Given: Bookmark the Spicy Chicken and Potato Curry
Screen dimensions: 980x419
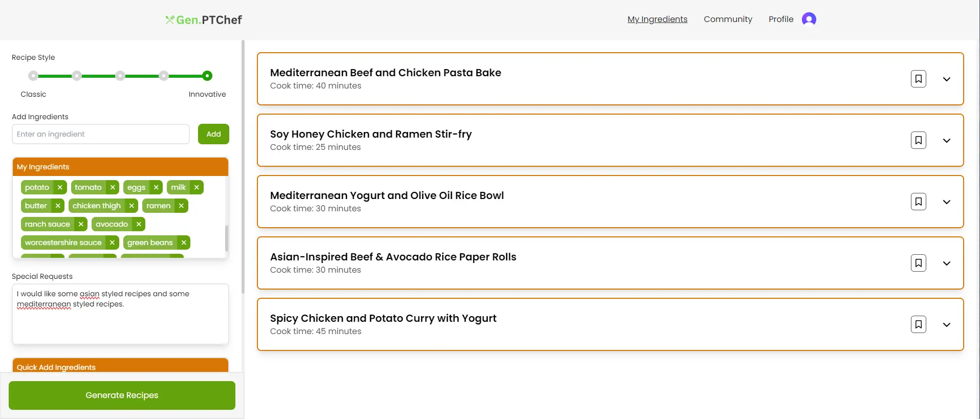Looking at the screenshot, I should pyautogui.click(x=918, y=324).
